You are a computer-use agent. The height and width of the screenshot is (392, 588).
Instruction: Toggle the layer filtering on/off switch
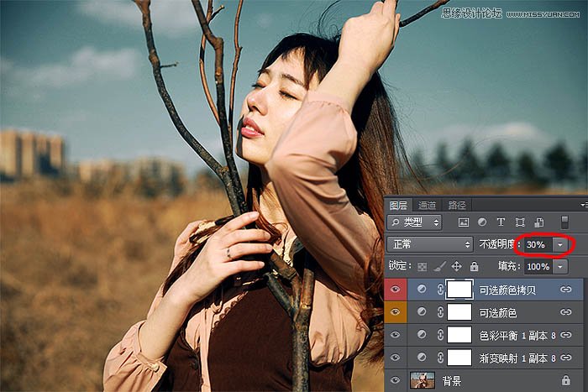[x=564, y=222]
